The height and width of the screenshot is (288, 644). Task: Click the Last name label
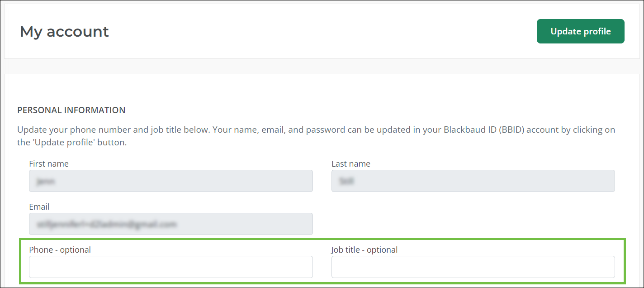tap(350, 163)
